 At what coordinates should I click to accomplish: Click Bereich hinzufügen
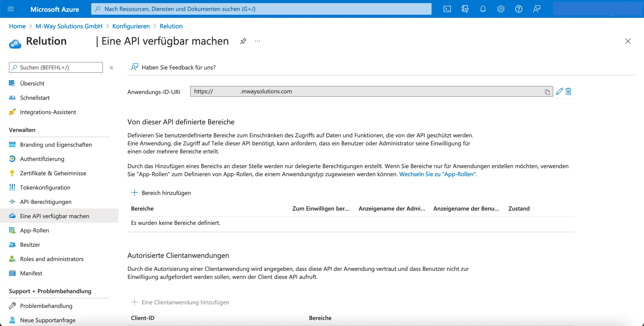(x=161, y=193)
